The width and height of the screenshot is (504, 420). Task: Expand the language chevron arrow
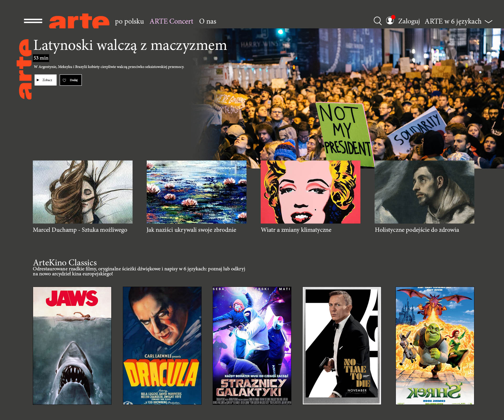pos(488,22)
